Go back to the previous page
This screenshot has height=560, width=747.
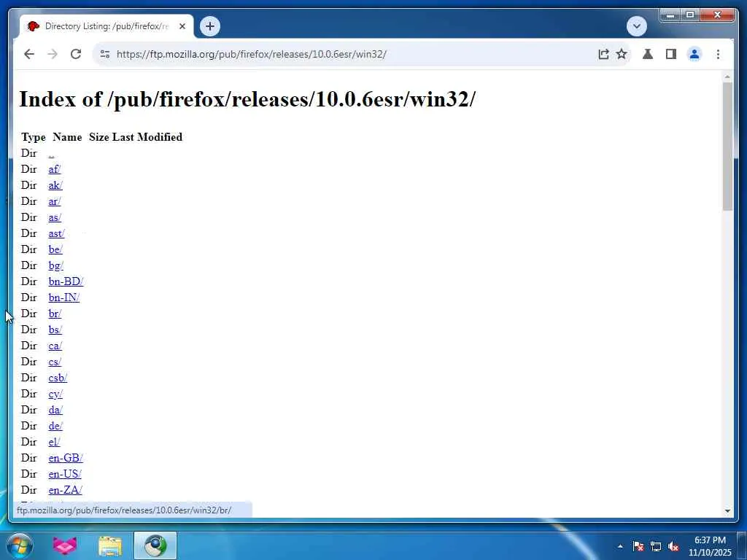coord(29,54)
